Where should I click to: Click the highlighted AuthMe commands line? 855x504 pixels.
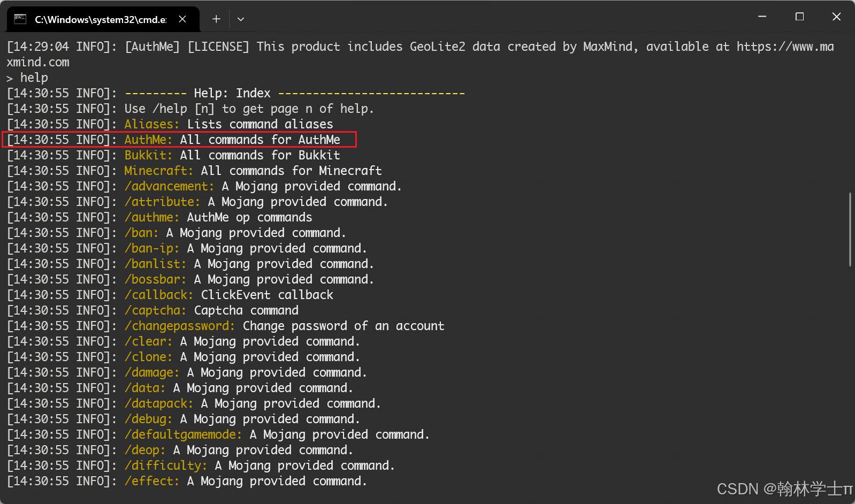[179, 140]
